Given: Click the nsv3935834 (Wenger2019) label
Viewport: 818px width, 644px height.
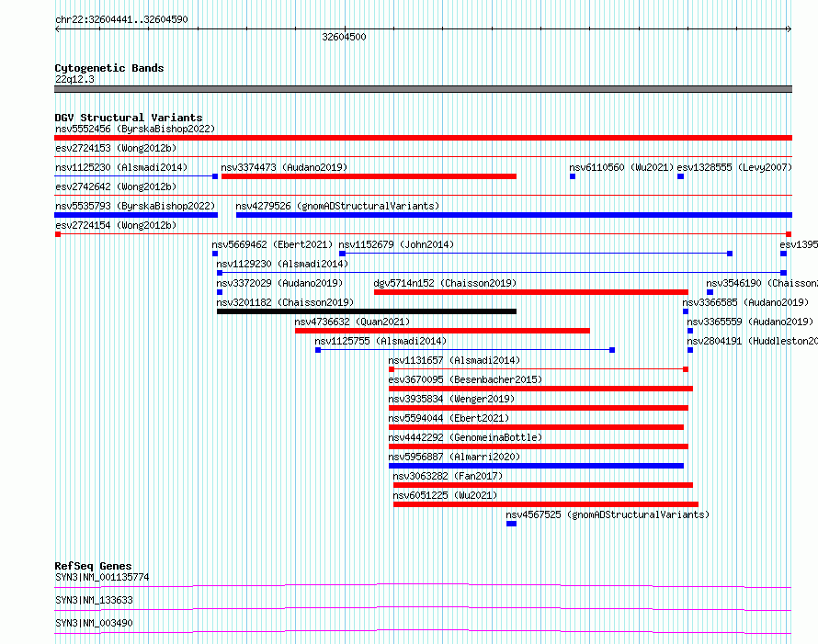Looking at the screenshot, I should [x=451, y=399].
